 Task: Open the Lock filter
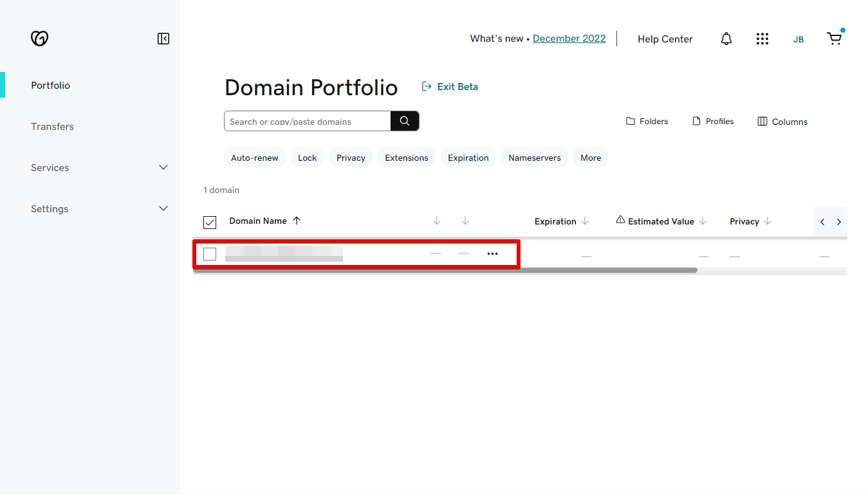308,158
